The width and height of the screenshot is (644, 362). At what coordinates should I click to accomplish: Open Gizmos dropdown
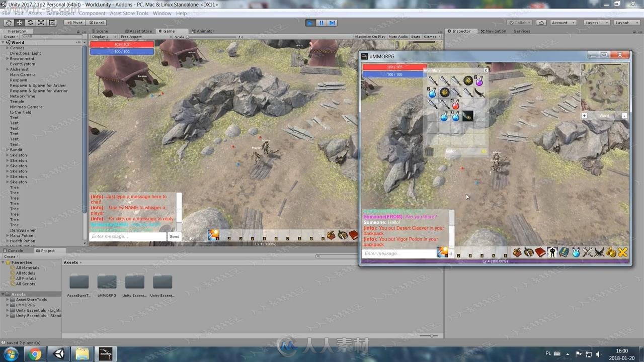pos(432,37)
